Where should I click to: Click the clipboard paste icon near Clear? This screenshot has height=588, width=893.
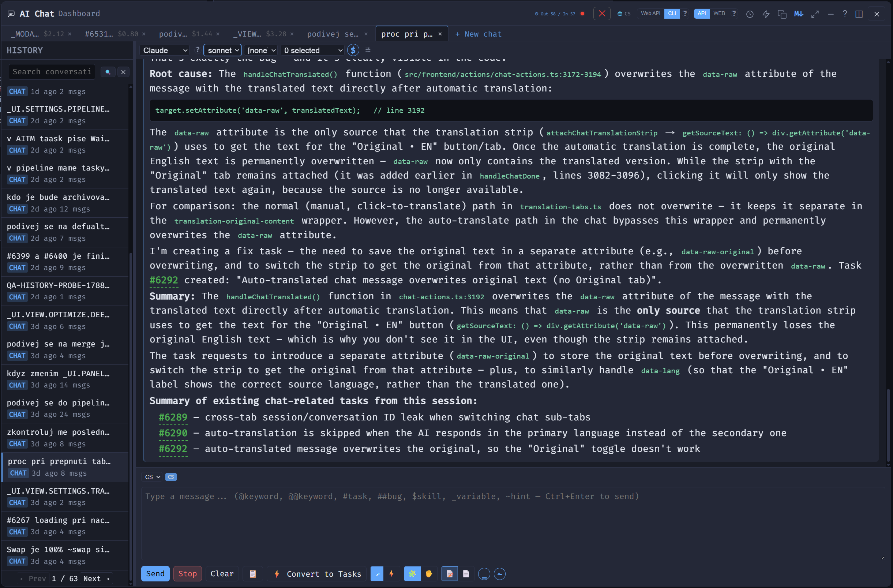pyautogui.click(x=252, y=573)
